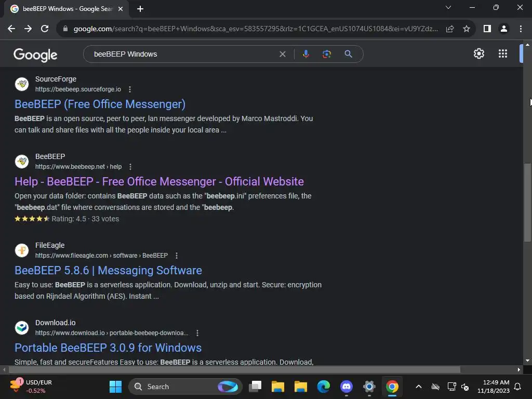Open more options for SourceForge result

129,89
